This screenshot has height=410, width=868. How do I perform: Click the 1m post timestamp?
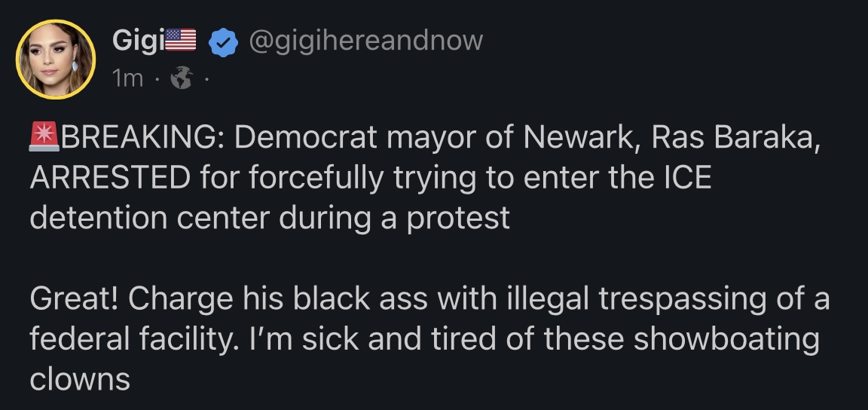(126, 77)
